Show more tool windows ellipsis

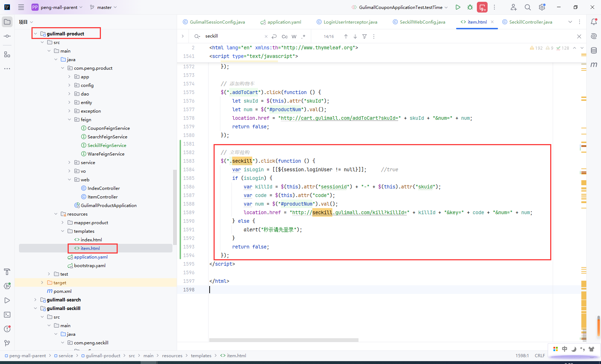7,68
